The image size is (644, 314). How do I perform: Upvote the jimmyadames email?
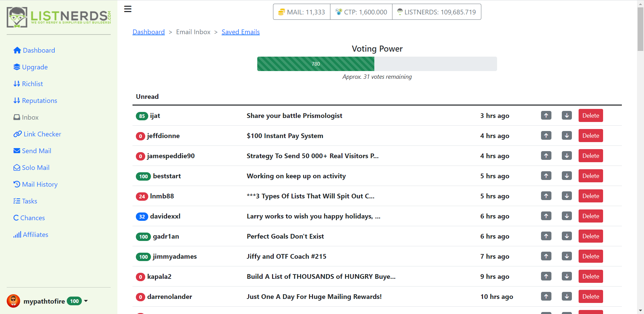(546, 256)
